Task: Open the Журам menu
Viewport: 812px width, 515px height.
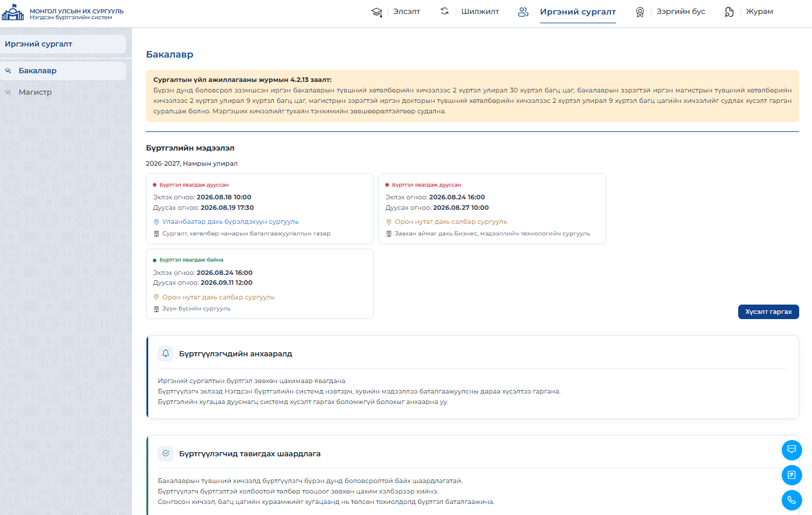Action: coord(759,12)
